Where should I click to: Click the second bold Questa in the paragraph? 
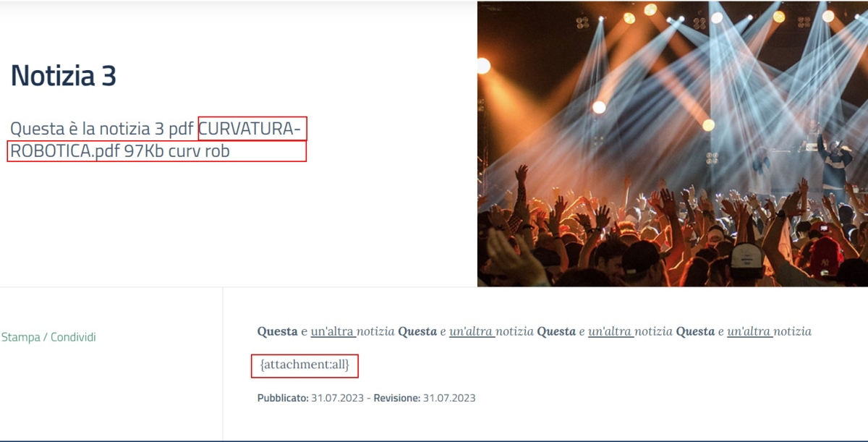[x=417, y=331]
